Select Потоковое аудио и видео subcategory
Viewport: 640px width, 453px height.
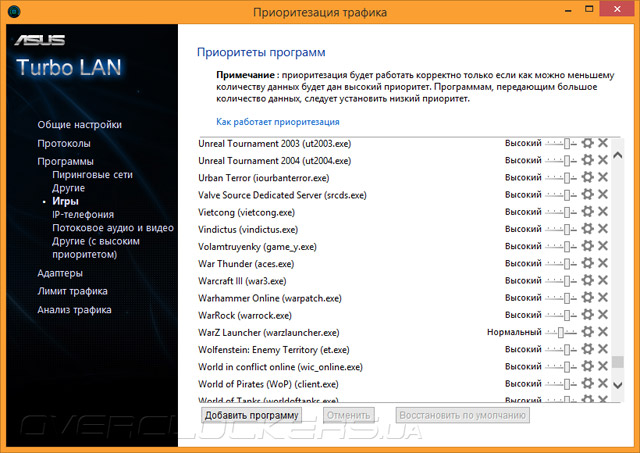[x=113, y=228]
